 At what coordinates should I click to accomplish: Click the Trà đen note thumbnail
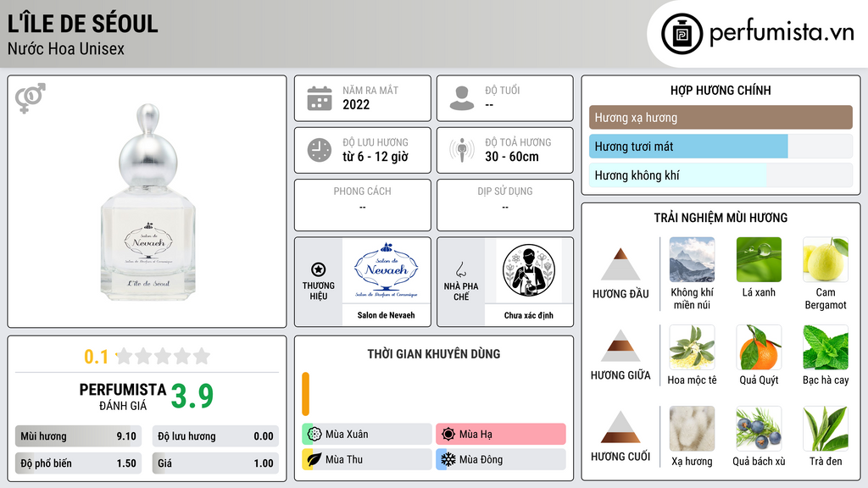click(x=826, y=429)
